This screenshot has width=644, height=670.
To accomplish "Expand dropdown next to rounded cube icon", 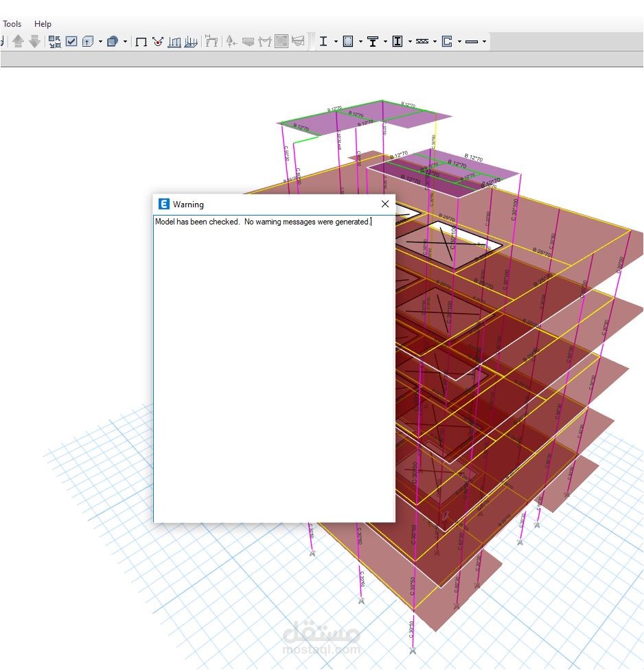I will 125,42.
